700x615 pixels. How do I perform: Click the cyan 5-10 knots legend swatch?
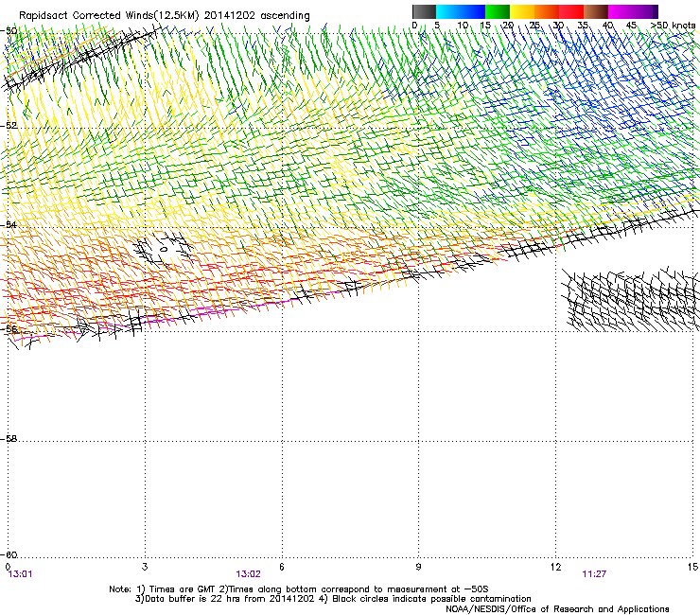[x=448, y=11]
